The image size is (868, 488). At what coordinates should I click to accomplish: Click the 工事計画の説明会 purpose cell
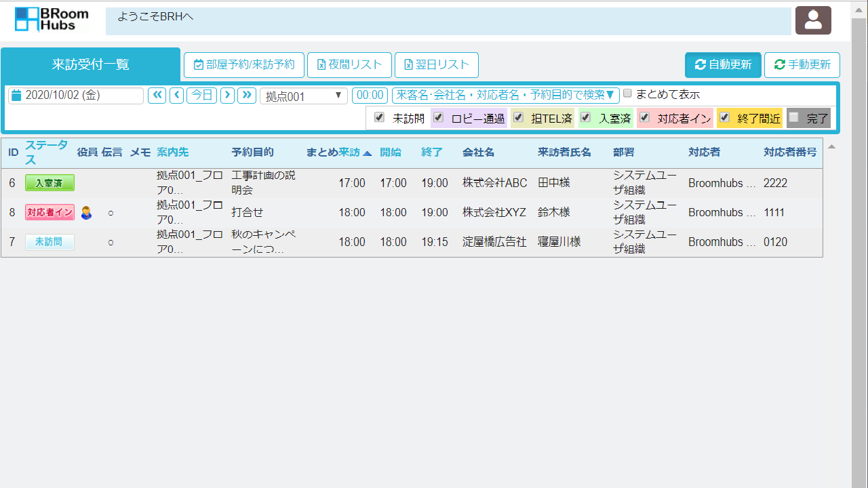264,183
